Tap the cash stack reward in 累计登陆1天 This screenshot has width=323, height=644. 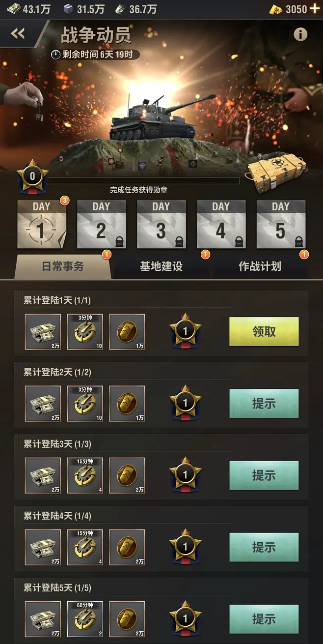click(43, 332)
